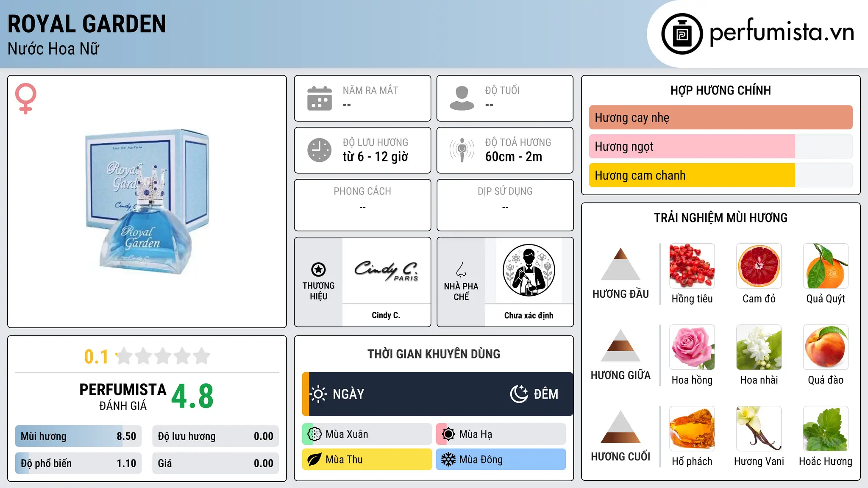Click the Cam đỏ blood orange image
This screenshot has width=868, height=488.
[759, 266]
